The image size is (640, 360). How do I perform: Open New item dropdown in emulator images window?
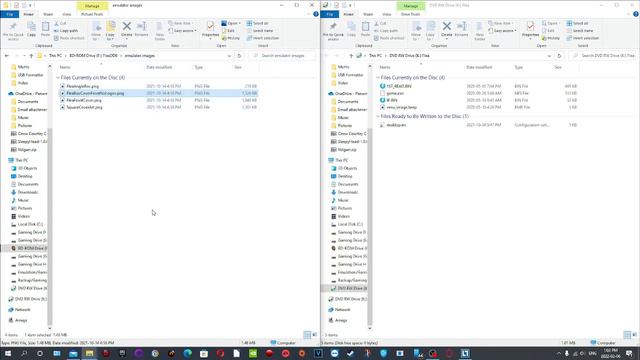(180, 23)
